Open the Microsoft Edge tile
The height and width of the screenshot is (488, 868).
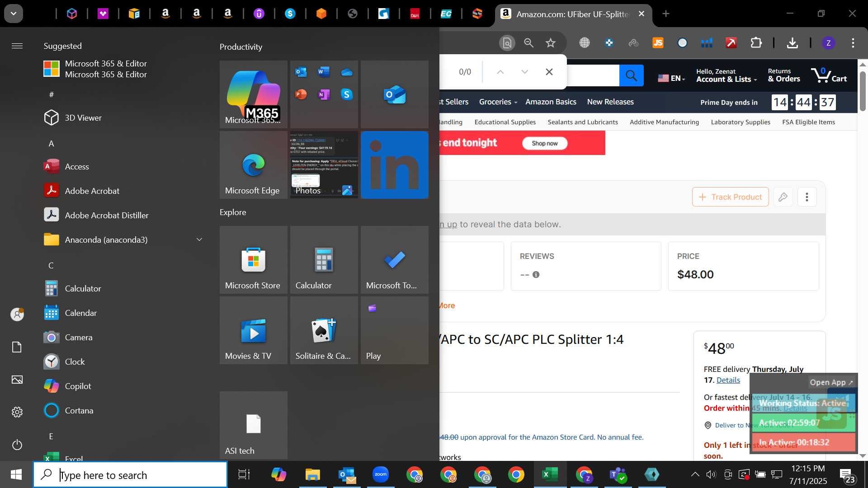tap(254, 165)
